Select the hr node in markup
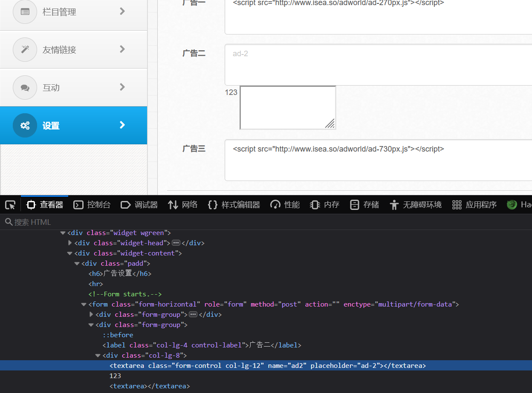 click(x=96, y=284)
